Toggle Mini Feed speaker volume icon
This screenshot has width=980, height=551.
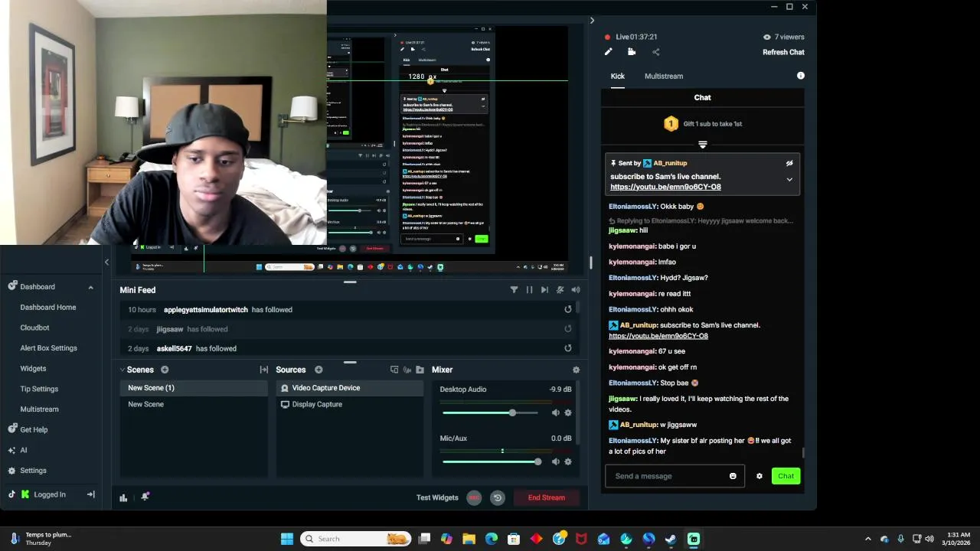pyautogui.click(x=576, y=290)
